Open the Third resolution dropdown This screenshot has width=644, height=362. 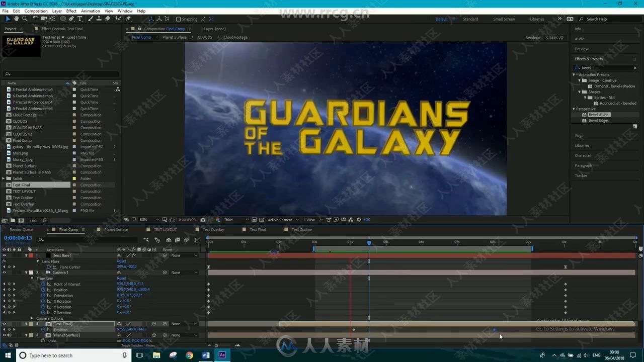coord(235,220)
